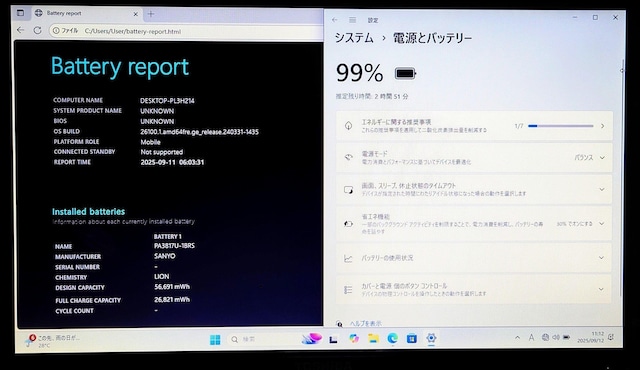
Task: Close the Battery report tab
Action: [136, 14]
